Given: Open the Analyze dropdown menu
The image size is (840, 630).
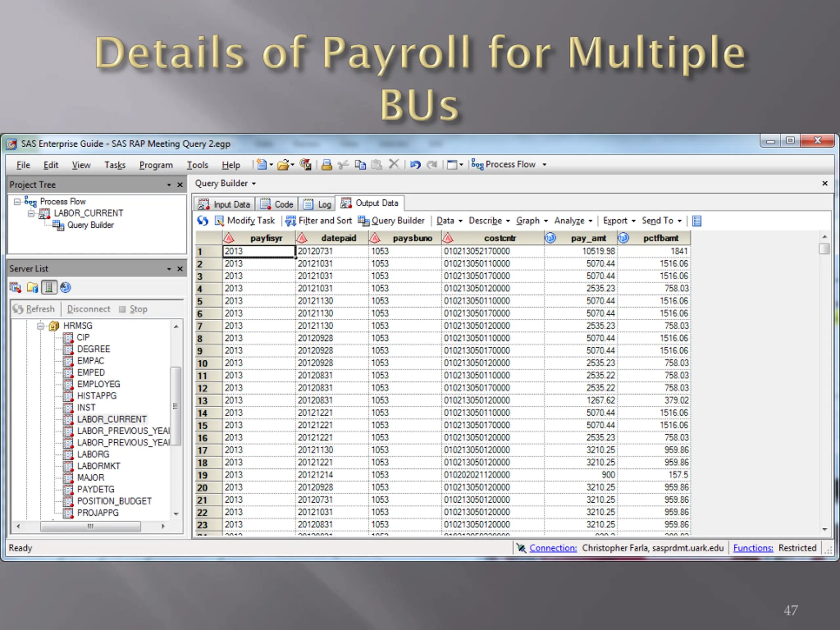Looking at the screenshot, I should pos(573,220).
